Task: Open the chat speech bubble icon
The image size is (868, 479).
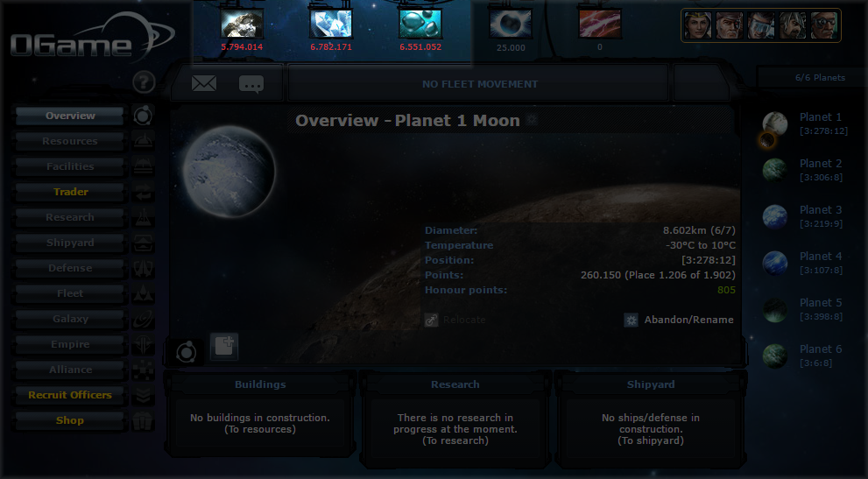Action: (251, 84)
